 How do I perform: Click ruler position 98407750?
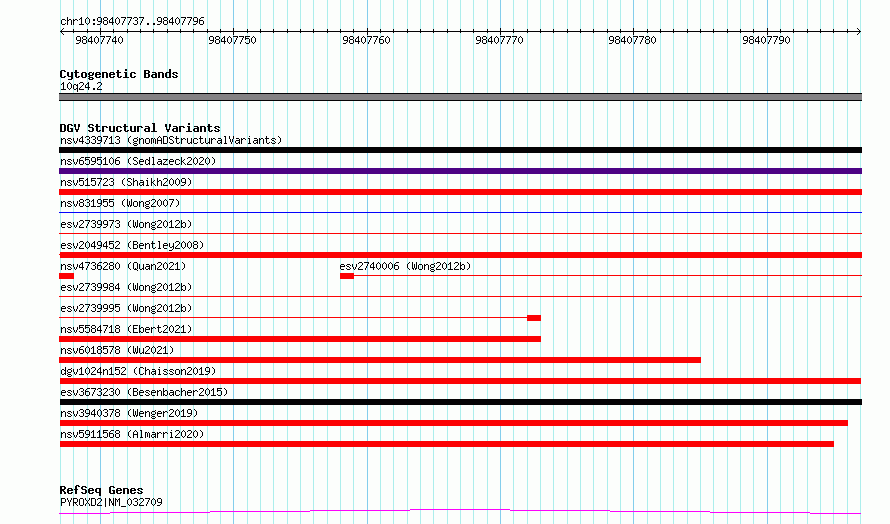[233, 40]
